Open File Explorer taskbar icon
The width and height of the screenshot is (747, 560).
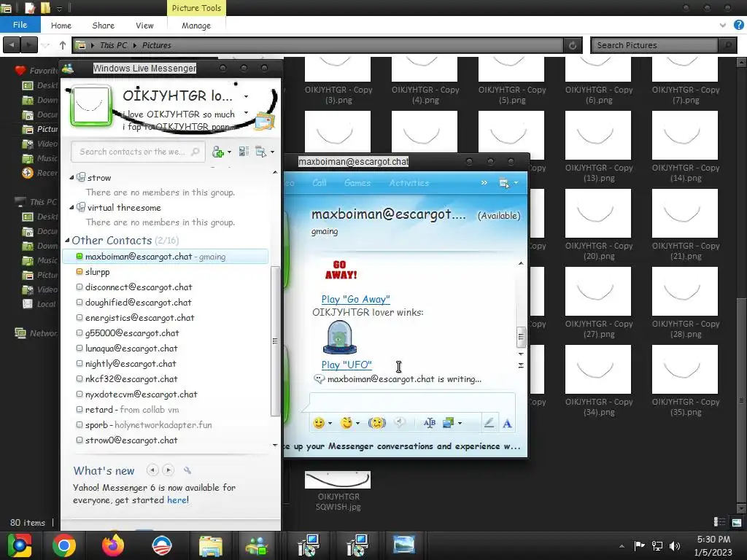click(210, 545)
